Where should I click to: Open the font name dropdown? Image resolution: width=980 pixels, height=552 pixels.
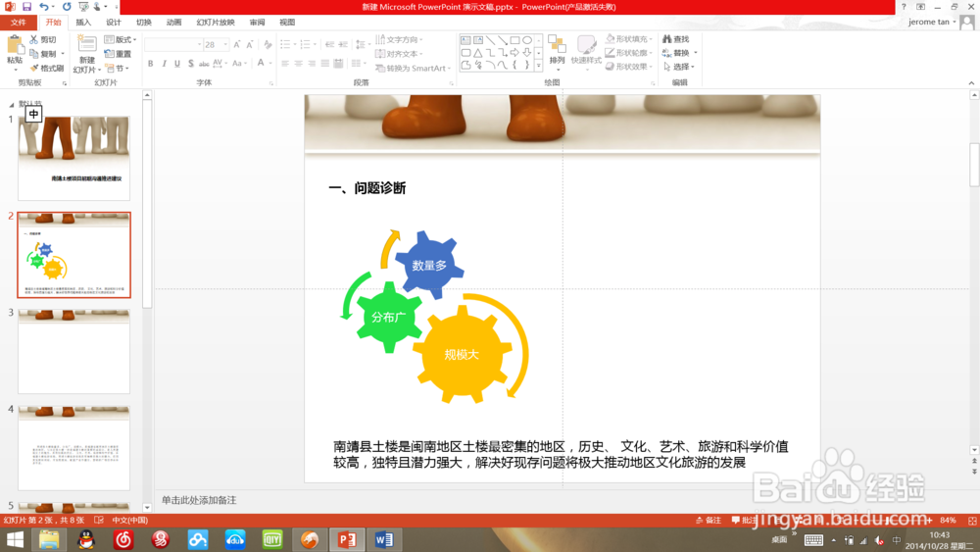(199, 44)
